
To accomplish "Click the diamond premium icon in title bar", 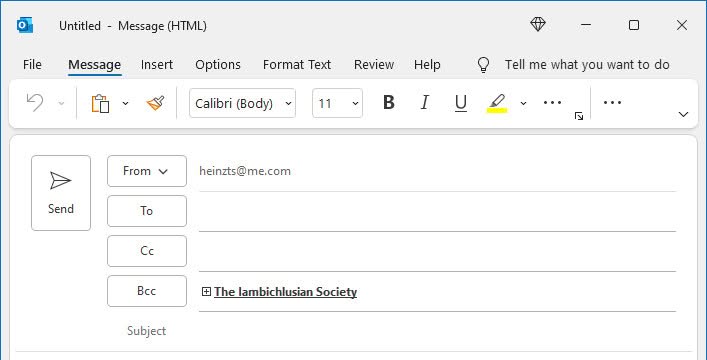I will coord(538,24).
